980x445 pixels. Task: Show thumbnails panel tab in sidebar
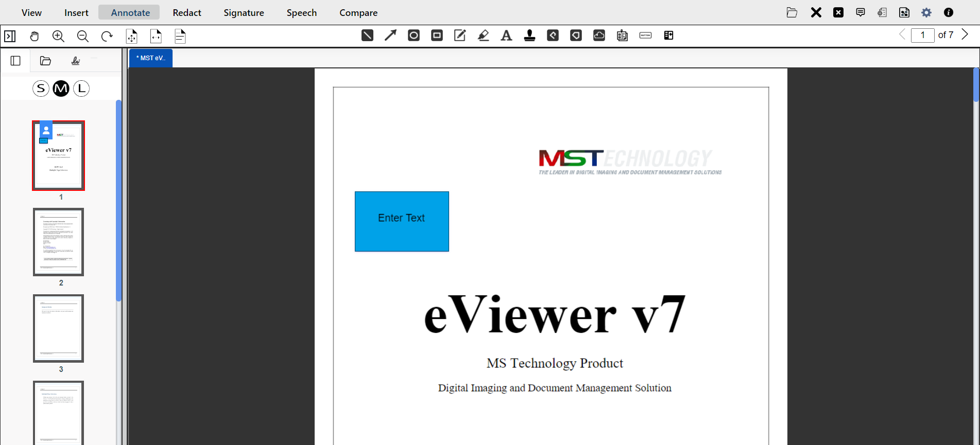15,61
